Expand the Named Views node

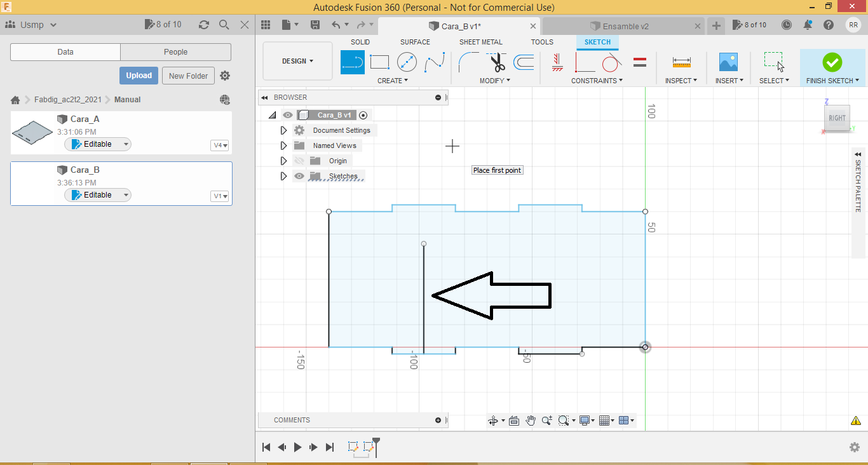(283, 145)
